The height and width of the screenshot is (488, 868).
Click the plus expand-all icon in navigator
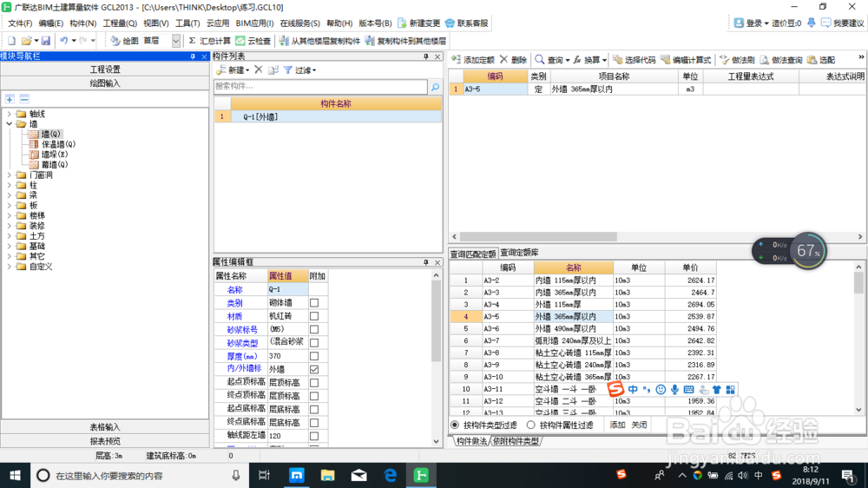pyautogui.click(x=10, y=99)
